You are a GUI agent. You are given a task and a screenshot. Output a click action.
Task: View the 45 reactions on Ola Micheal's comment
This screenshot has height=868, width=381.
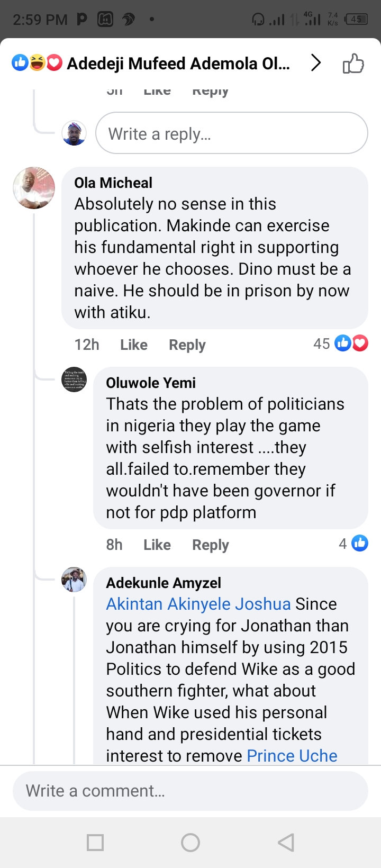tap(341, 343)
